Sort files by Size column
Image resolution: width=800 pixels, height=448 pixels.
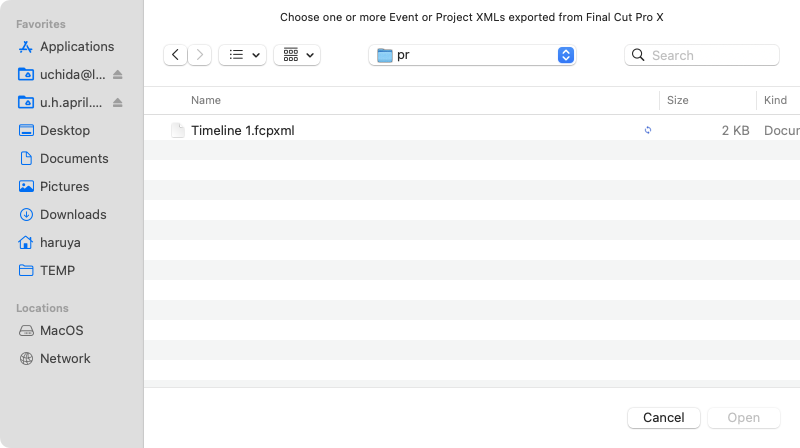(678, 101)
